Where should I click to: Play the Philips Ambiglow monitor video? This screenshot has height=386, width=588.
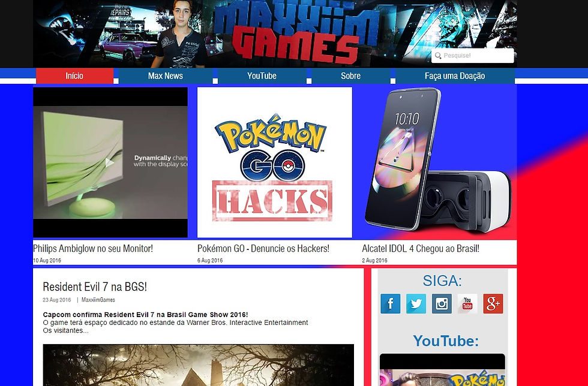click(x=110, y=162)
